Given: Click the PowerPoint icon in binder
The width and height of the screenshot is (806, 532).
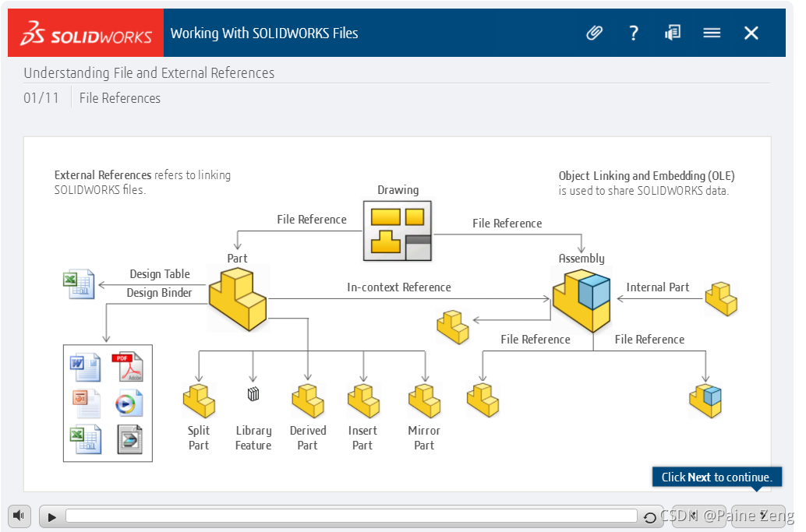Looking at the screenshot, I should 86,403.
